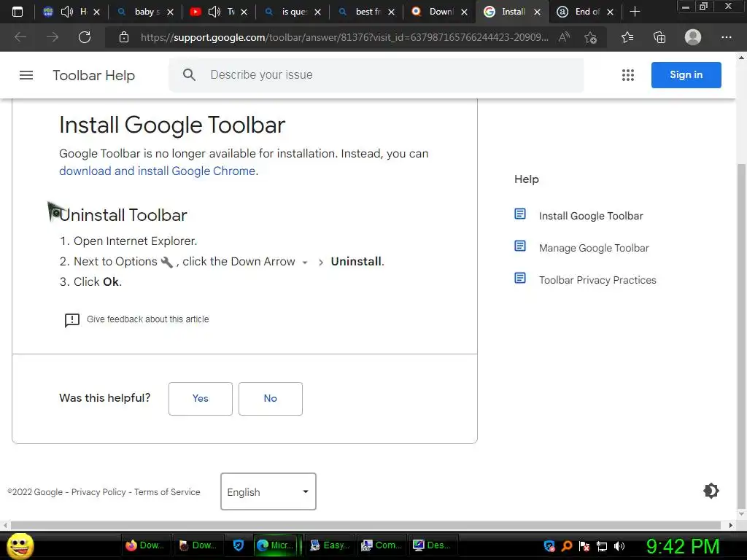Open the Favorites list
Screen dimensions: 747x560
(627, 37)
